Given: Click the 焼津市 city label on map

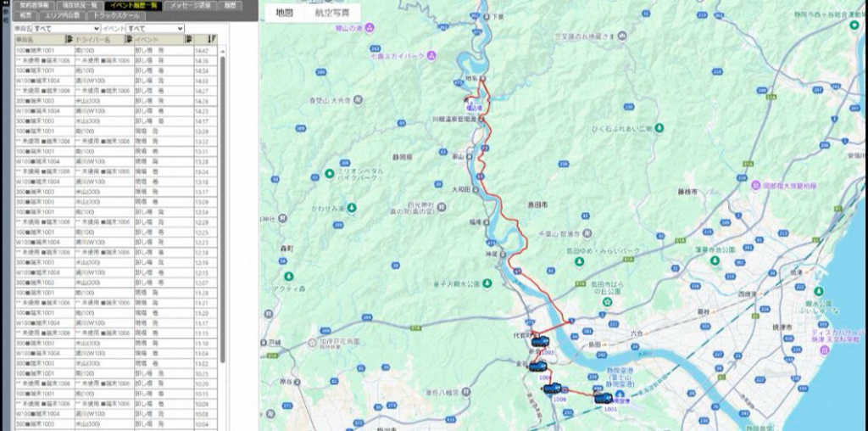Looking at the screenshot, I should (x=782, y=327).
